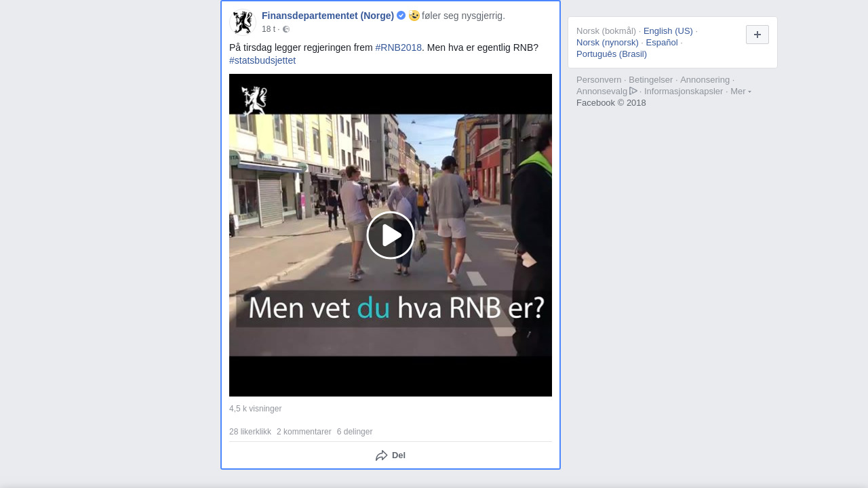Click the verified badge next to Finansdepartementet
Image resolution: width=868 pixels, height=488 pixels.
click(x=401, y=16)
